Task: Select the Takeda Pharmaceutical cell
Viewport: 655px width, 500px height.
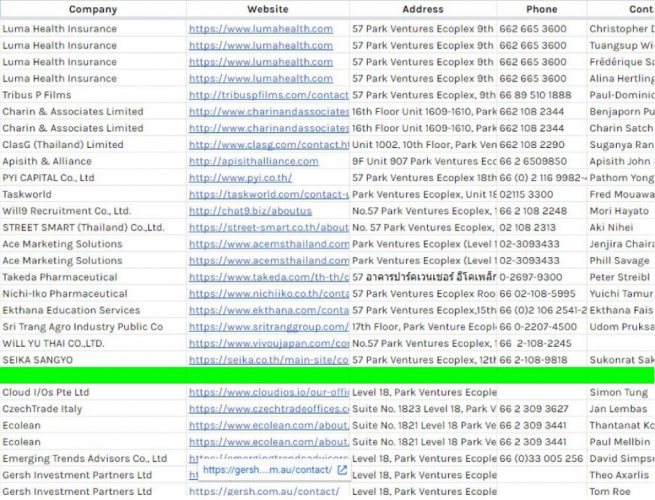Action: tap(93, 277)
